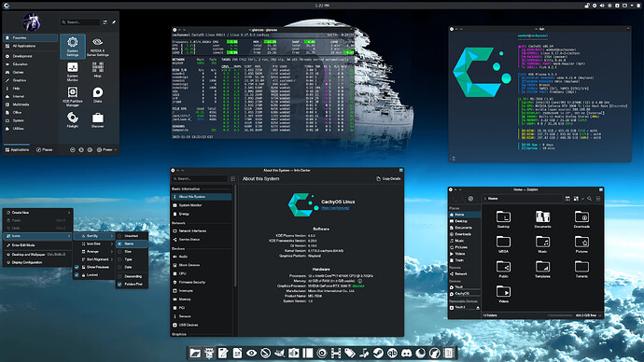Viewport: 644px width, 362px height.
Task: Toggle Descending sort option
Action: point(119,276)
